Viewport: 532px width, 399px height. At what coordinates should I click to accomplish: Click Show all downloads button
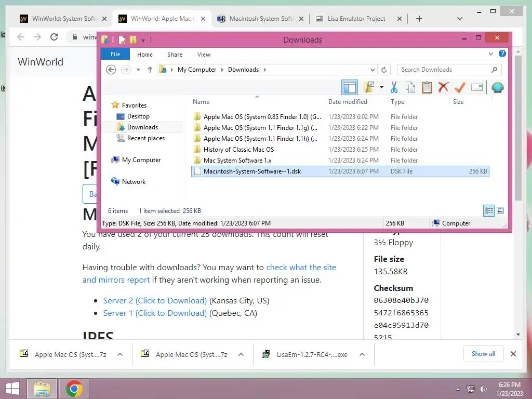[x=484, y=354]
